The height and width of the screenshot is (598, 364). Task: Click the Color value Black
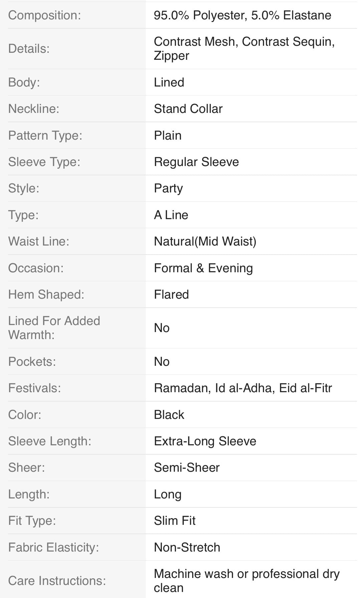click(169, 415)
